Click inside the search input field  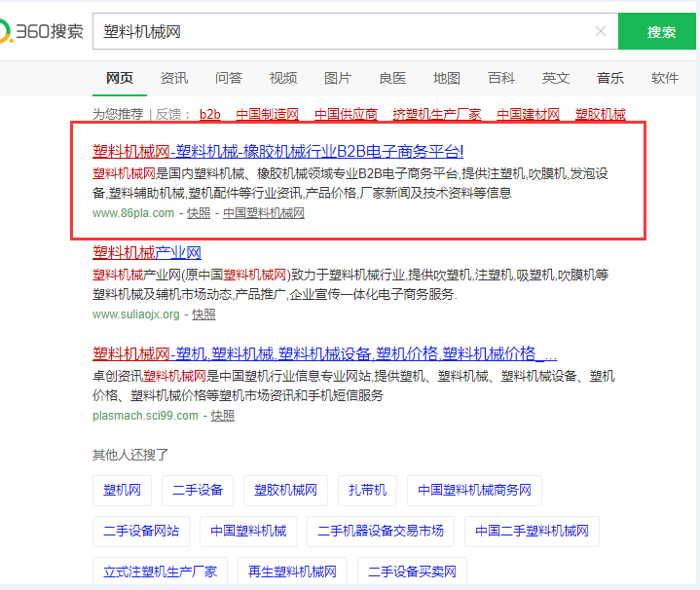(341, 32)
